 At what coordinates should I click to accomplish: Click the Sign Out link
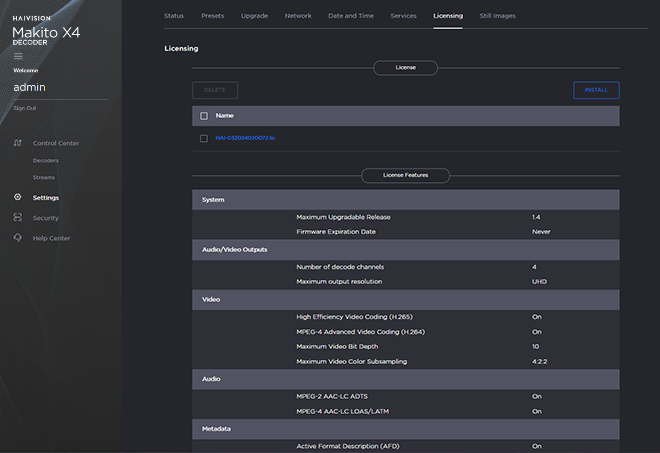(25, 107)
